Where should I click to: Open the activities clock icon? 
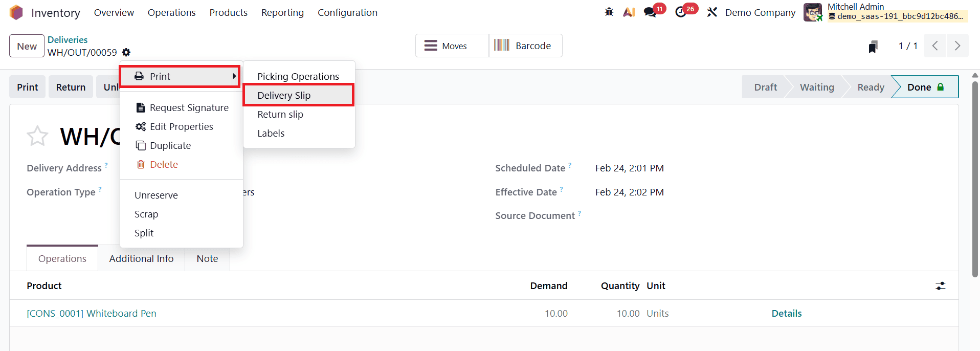tap(681, 12)
